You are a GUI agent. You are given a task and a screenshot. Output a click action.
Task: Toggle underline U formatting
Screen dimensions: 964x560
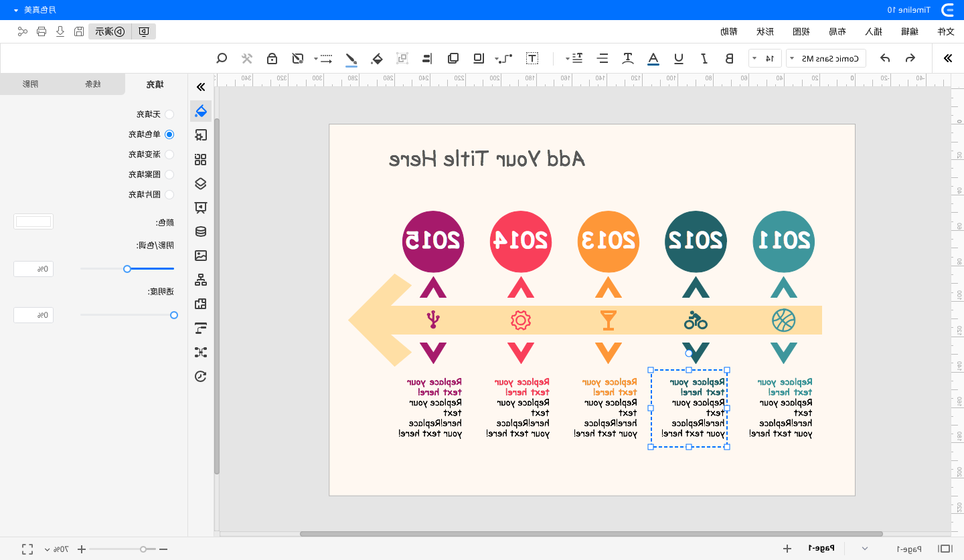pos(679,58)
